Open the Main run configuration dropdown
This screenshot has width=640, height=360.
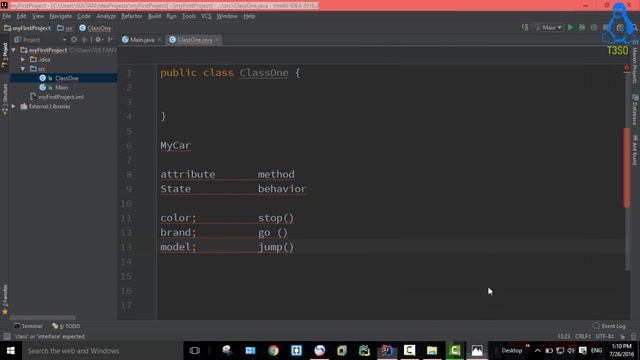[549, 27]
